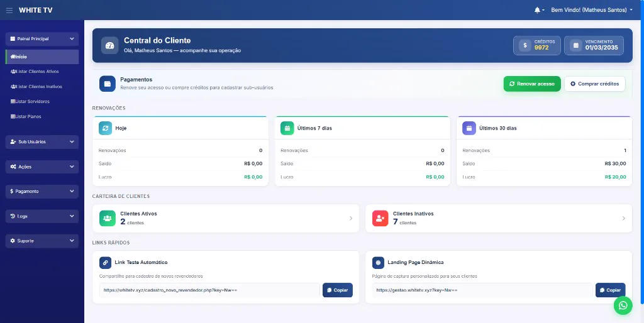Click the Últimos 30 dias heading
This screenshot has height=323, width=644.
point(498,128)
